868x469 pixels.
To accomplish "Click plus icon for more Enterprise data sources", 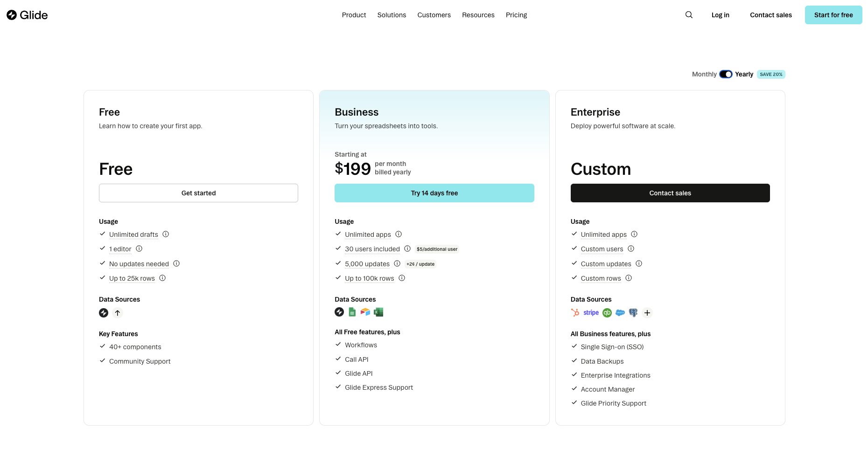I will click(647, 313).
